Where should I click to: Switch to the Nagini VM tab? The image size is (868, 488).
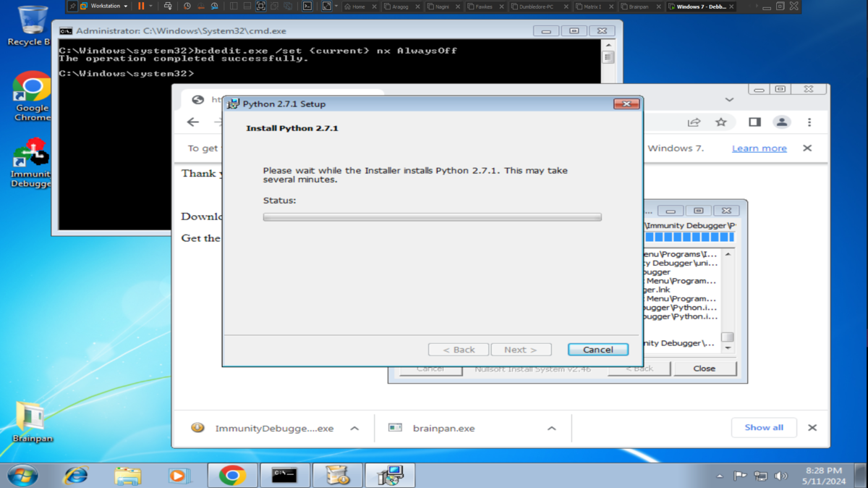point(442,6)
